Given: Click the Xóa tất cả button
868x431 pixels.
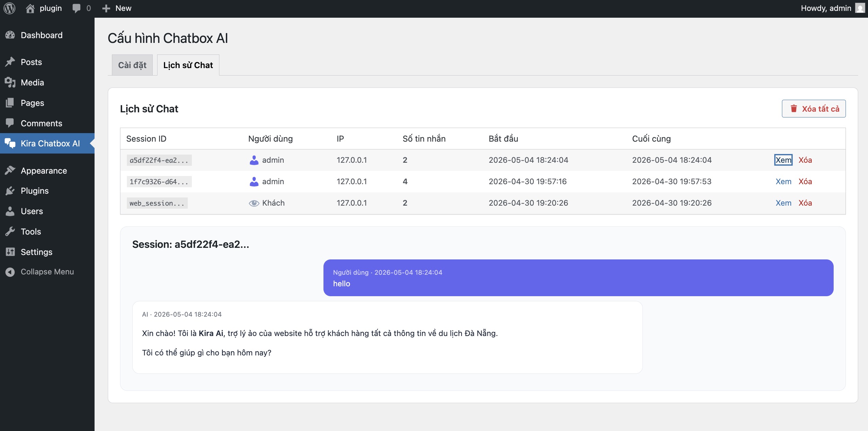Looking at the screenshot, I should pos(814,109).
